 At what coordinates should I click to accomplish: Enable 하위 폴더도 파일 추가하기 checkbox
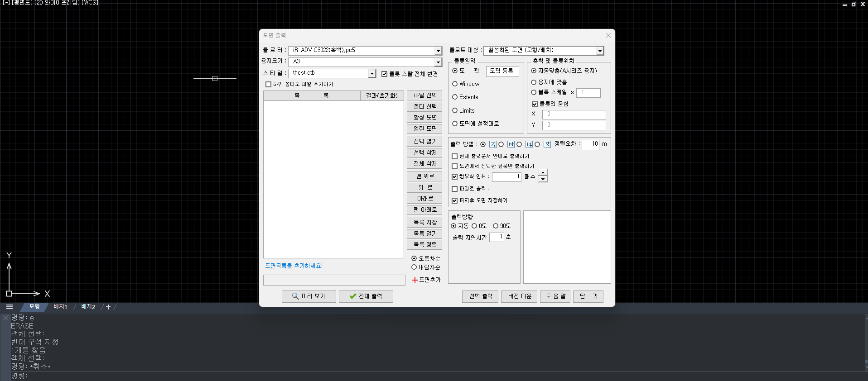click(269, 84)
